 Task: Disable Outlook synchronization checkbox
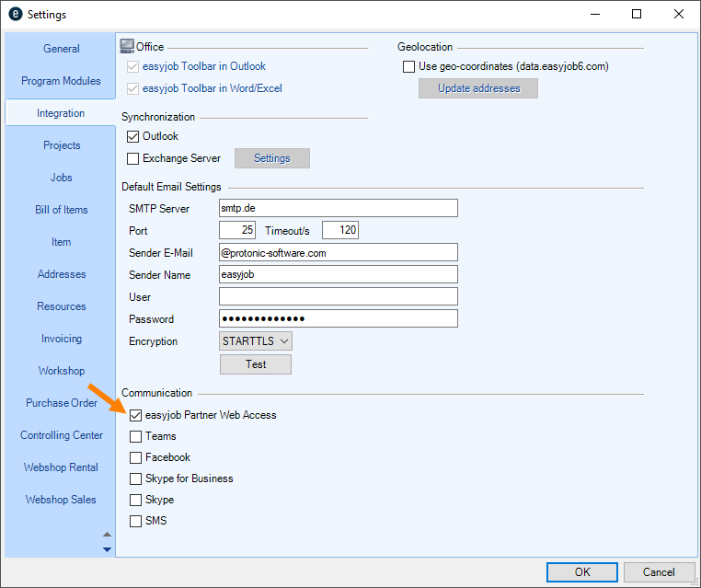(x=133, y=137)
